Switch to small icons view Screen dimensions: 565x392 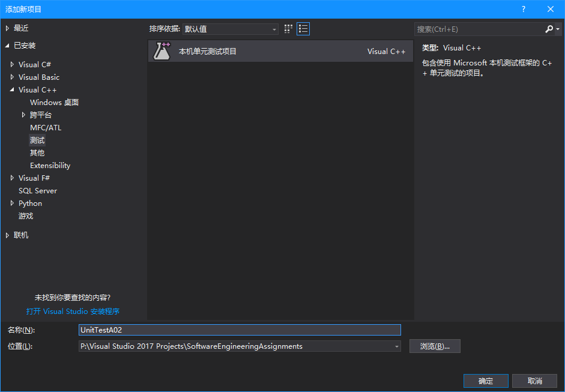click(288, 29)
